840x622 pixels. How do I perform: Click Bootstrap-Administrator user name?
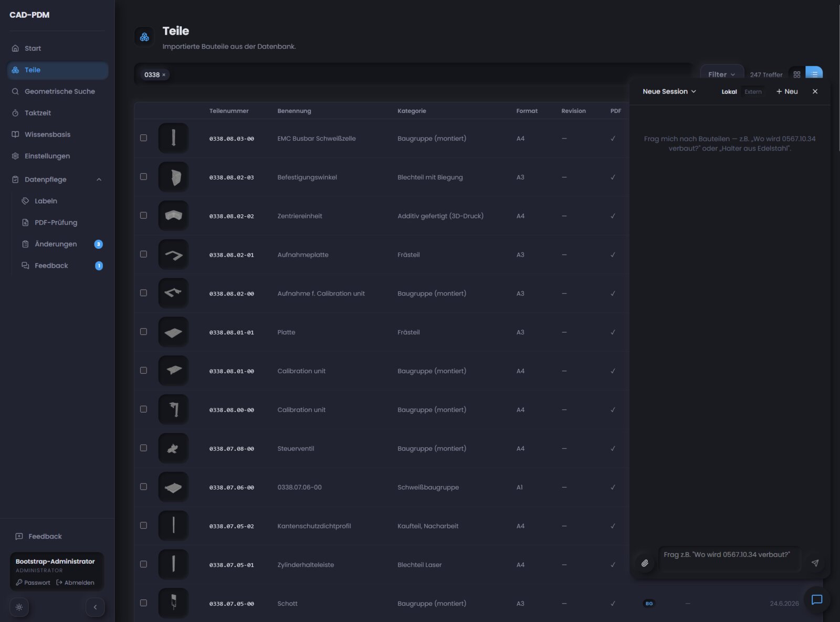point(55,561)
